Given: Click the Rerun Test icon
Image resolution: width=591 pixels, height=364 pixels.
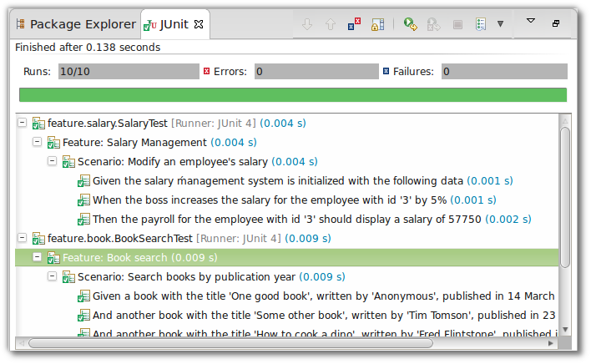Looking at the screenshot, I should [x=410, y=24].
